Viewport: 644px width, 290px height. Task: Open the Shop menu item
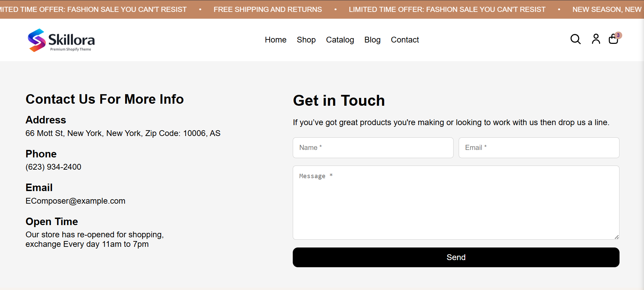tap(306, 40)
